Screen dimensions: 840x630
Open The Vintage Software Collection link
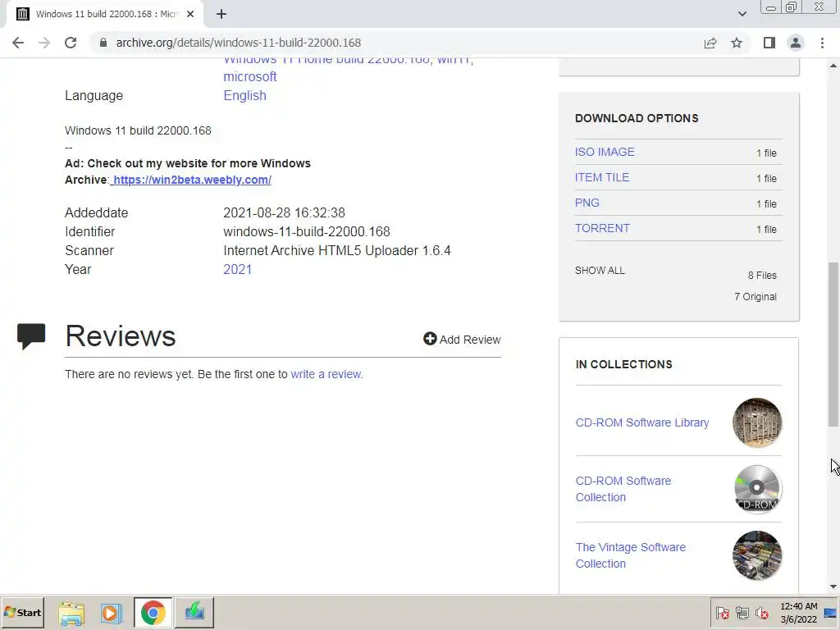pyautogui.click(x=631, y=555)
